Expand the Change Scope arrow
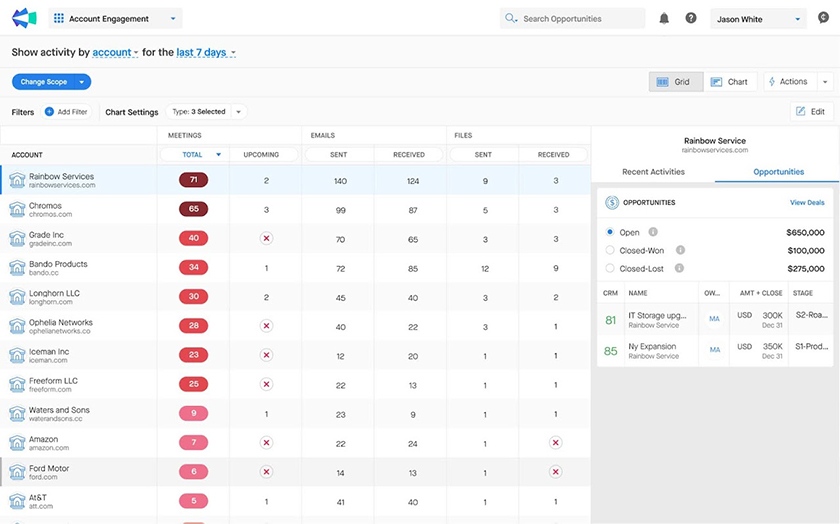Screen dimensions: 840x524 pos(82,82)
